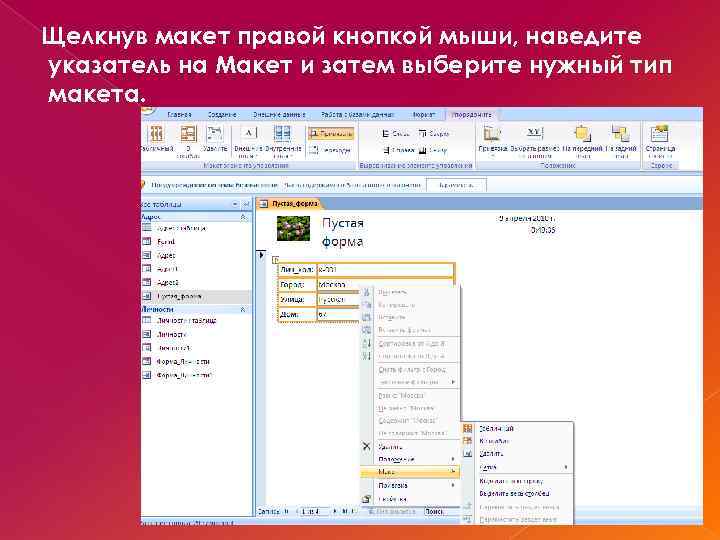Click the Дом label in the form
720x540 pixels.
297,315
